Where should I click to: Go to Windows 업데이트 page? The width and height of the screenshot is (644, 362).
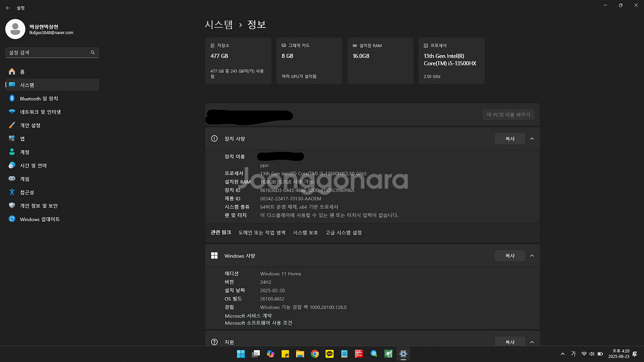52,219
